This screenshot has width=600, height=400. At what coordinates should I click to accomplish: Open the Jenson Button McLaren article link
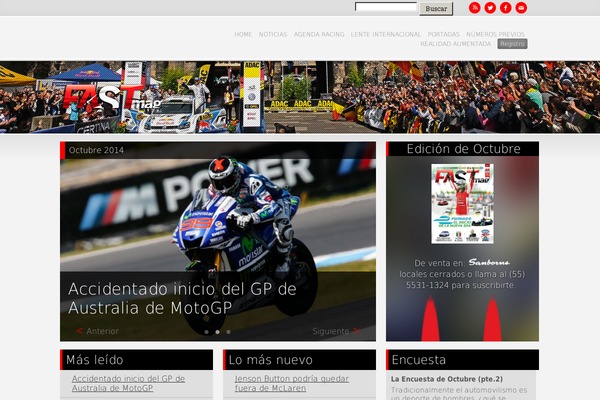tap(292, 383)
